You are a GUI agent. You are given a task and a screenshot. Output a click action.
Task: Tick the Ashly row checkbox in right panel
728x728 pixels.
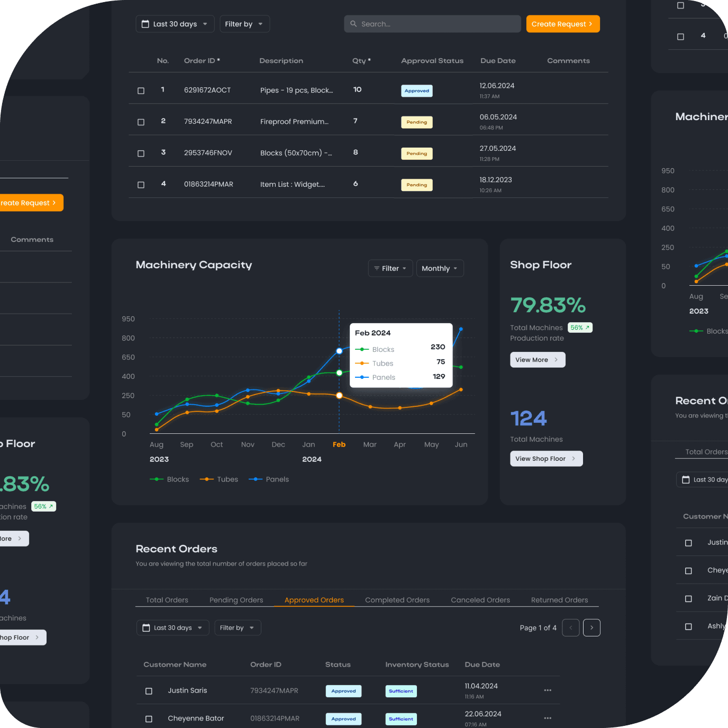click(x=688, y=626)
